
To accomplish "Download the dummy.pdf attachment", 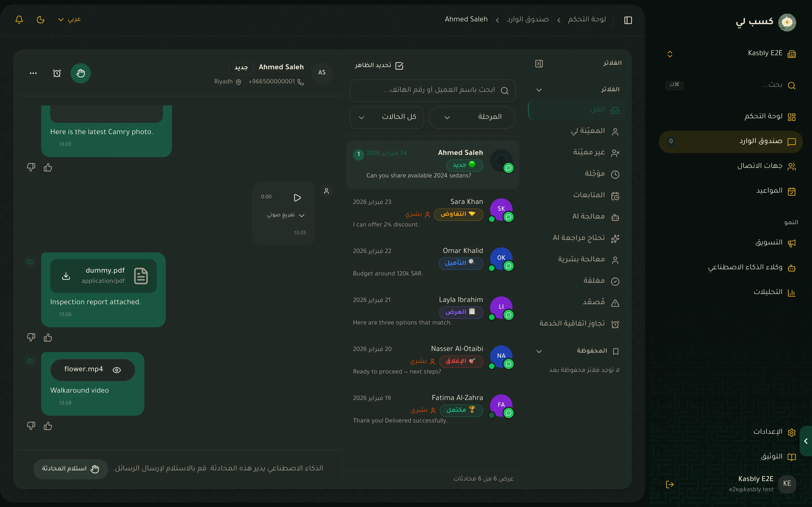I will [66, 276].
